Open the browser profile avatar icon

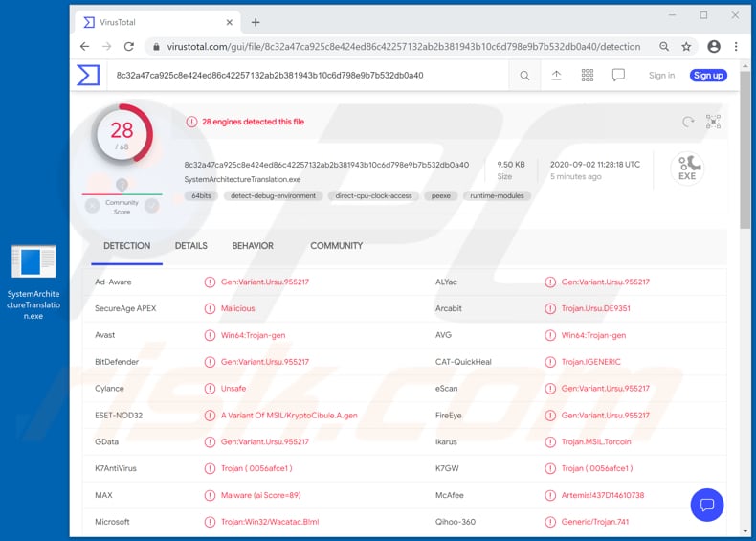(714, 46)
